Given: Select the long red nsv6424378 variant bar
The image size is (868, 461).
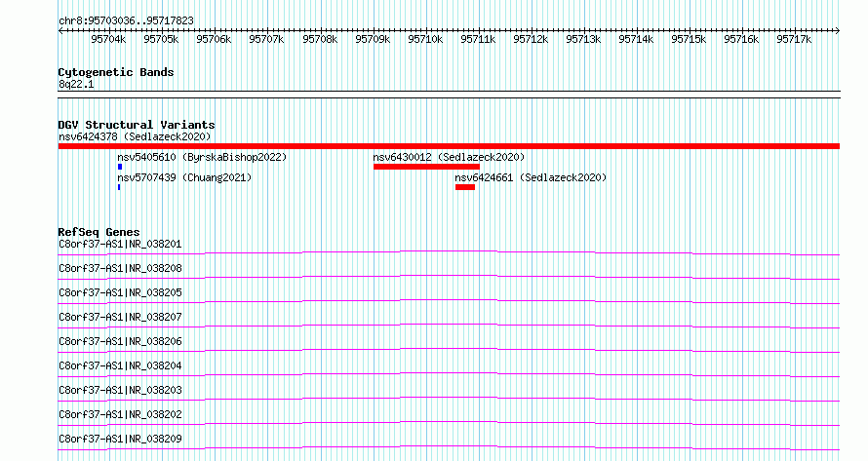Looking at the screenshot, I should [449, 146].
